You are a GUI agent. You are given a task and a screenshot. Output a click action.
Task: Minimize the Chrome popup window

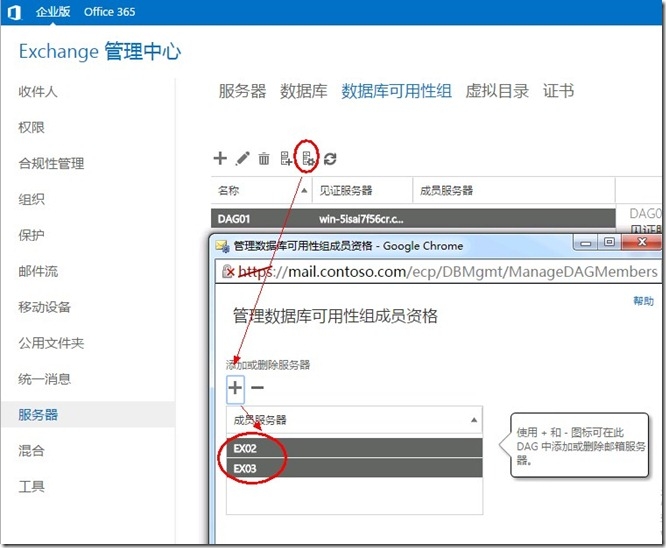pyautogui.click(x=586, y=243)
